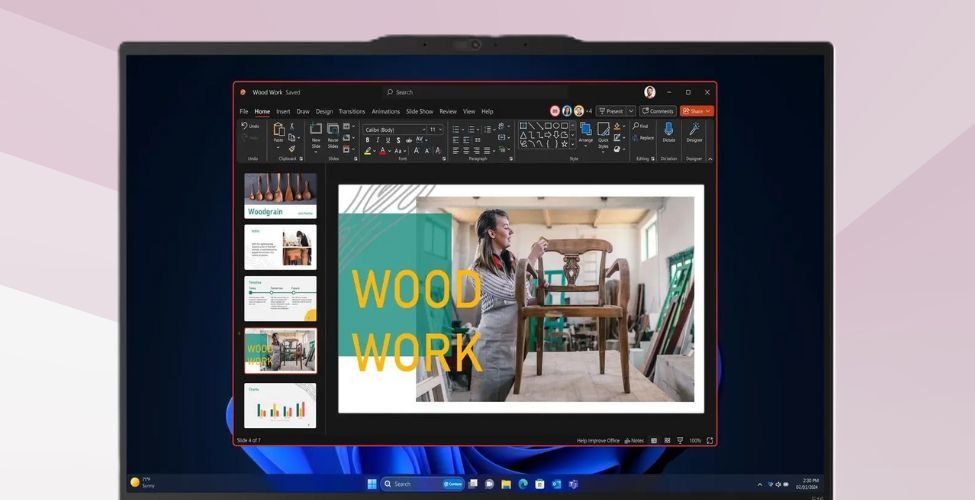Select the Woodgrain slide thumbnail
This screenshot has height=500, width=975.
click(x=280, y=195)
